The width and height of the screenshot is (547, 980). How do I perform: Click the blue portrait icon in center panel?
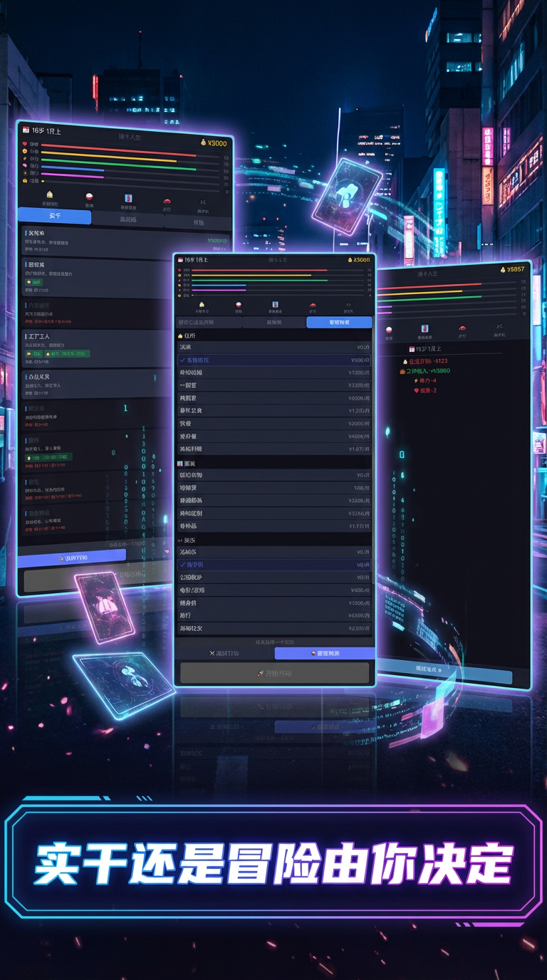pyautogui.click(x=275, y=305)
